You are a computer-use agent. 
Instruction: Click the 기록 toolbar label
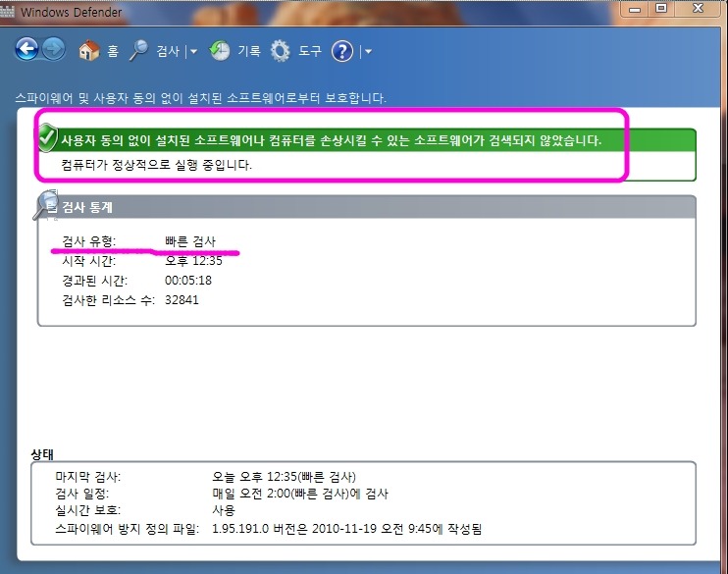pyautogui.click(x=248, y=51)
